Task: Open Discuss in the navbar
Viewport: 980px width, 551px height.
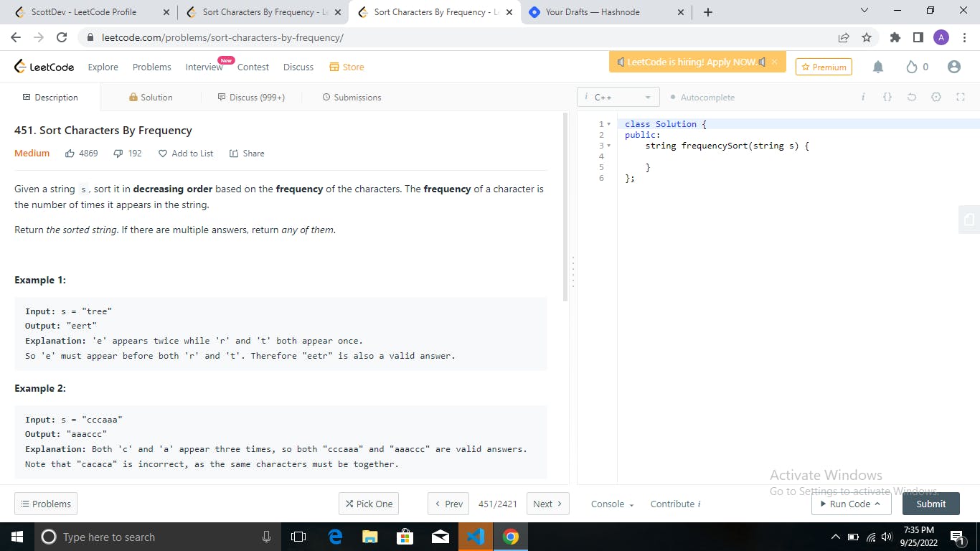Action: coord(298,67)
